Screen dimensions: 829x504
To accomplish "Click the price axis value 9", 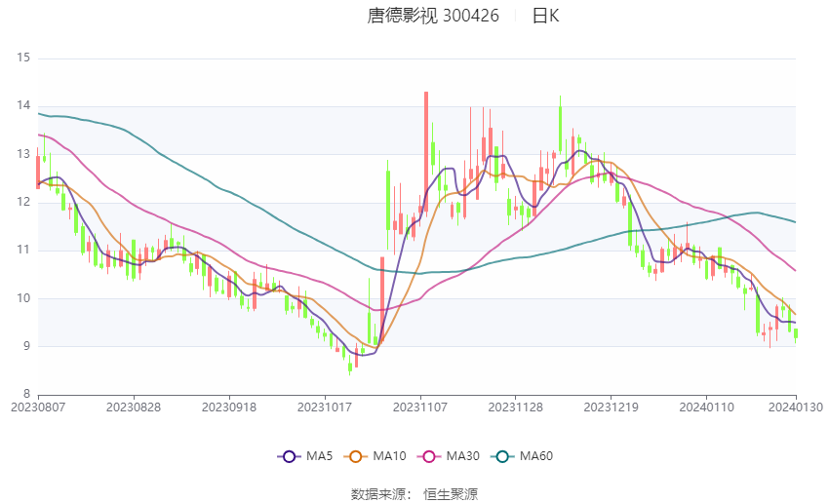I will pyautogui.click(x=26, y=347).
